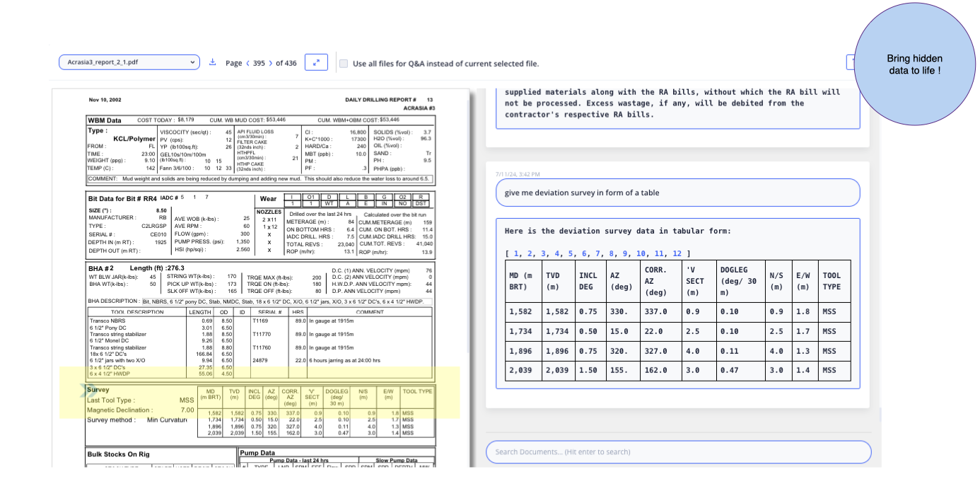This screenshot has height=501, width=980.
Task: Open citation link 7
Action: pyautogui.click(x=598, y=253)
